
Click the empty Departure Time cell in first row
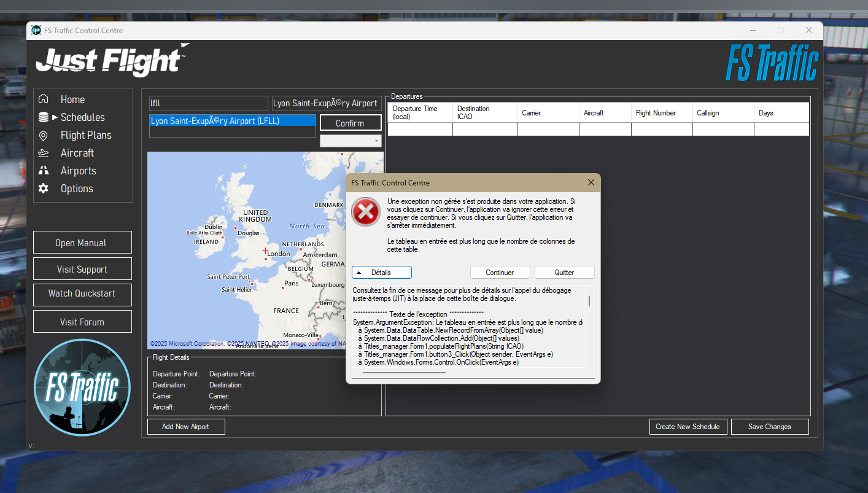[x=420, y=129]
